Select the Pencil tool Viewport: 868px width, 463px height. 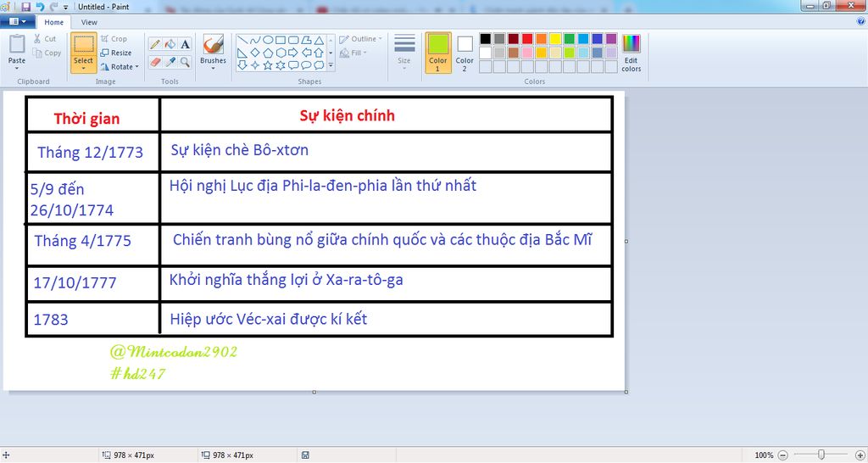pyautogui.click(x=156, y=44)
